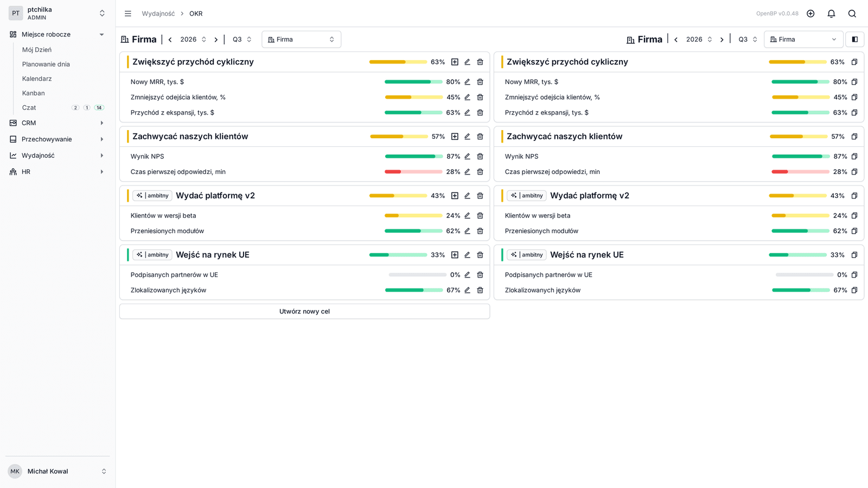Toggle the sidebar hamburger menu
The image size is (868, 488).
tap(128, 14)
